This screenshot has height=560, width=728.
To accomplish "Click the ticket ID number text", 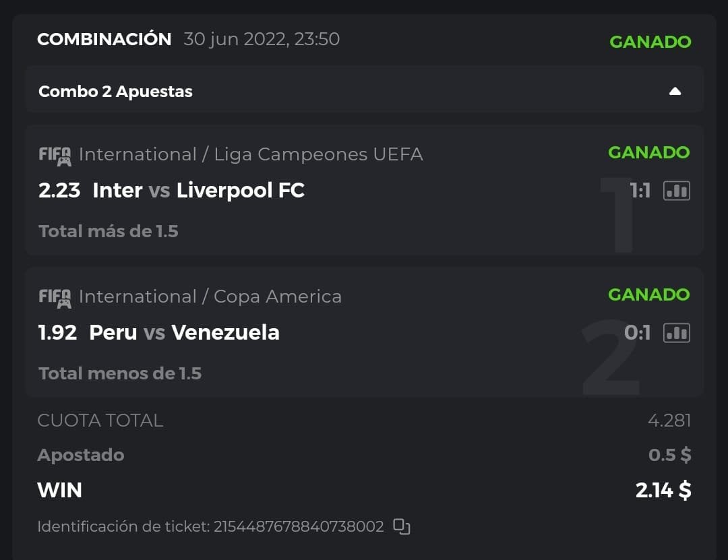I will pos(299,526).
